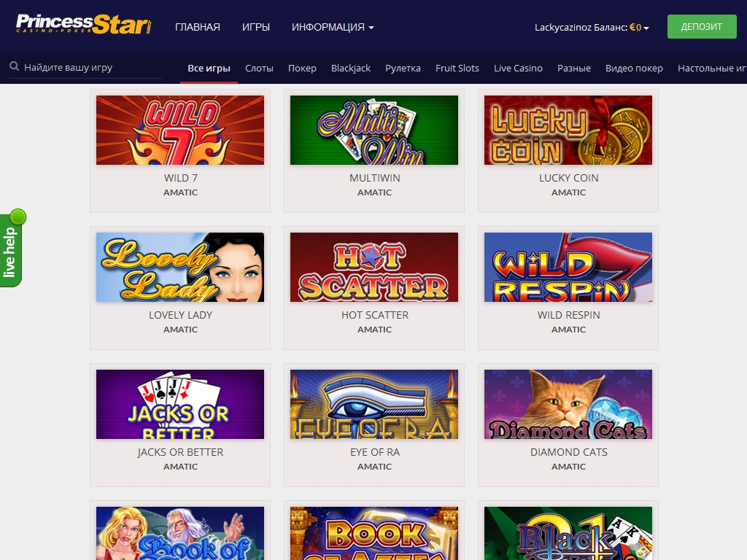Launch the Wild Respin game thumbnail

tap(568, 267)
